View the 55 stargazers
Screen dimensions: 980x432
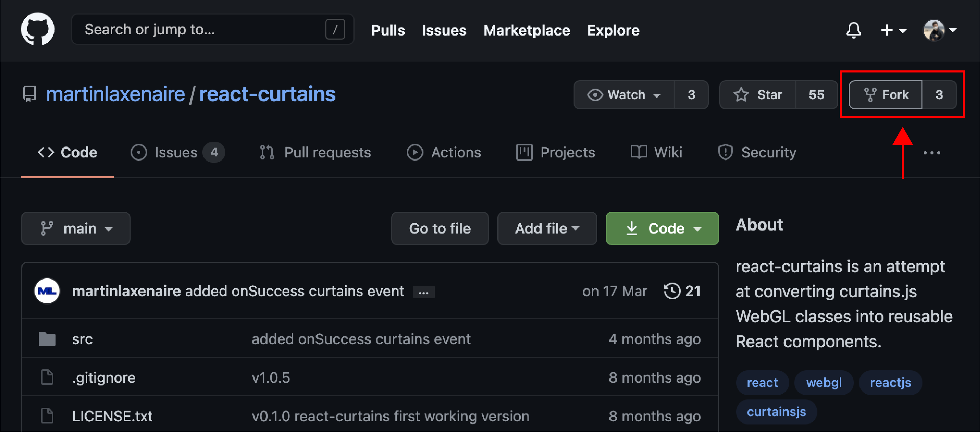[816, 95]
